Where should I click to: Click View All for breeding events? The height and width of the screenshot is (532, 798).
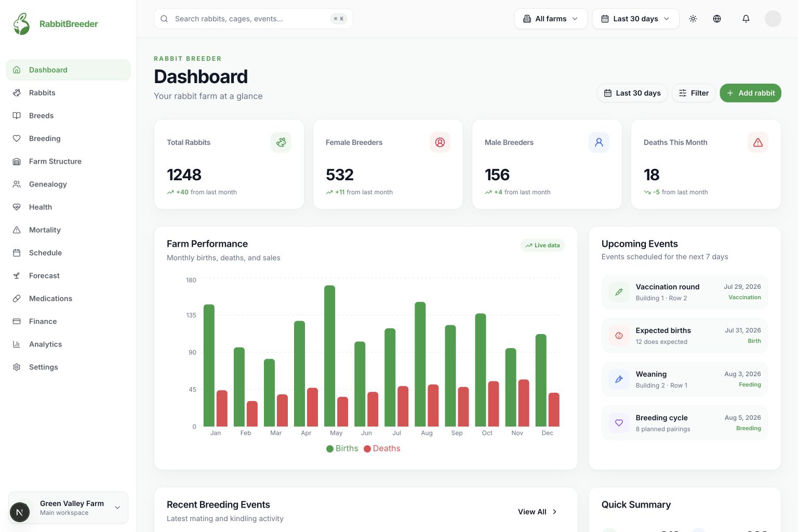click(x=538, y=512)
